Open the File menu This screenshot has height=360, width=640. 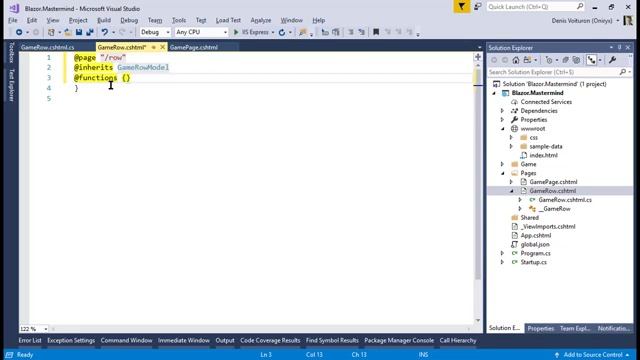pyautogui.click(x=13, y=20)
